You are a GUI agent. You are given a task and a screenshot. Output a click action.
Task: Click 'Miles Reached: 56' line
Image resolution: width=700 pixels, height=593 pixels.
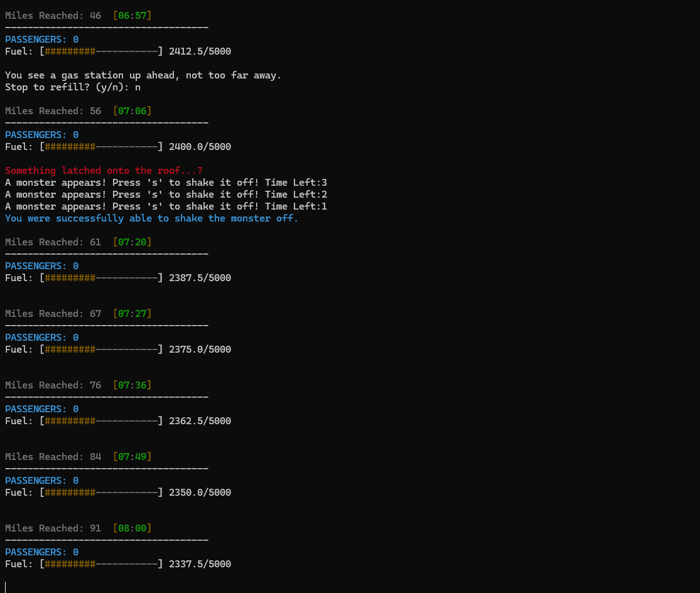53,111
